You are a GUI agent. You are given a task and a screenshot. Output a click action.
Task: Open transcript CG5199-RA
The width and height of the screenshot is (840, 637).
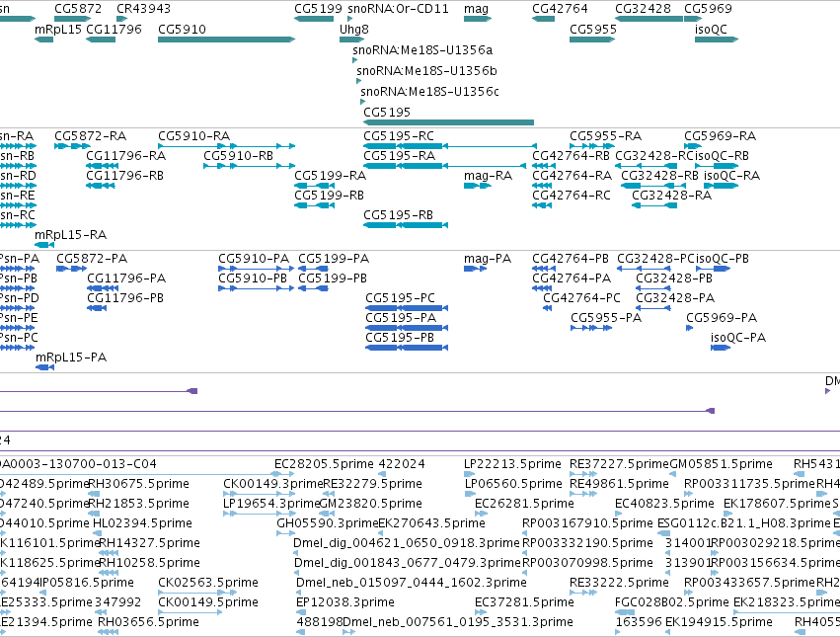(x=315, y=186)
